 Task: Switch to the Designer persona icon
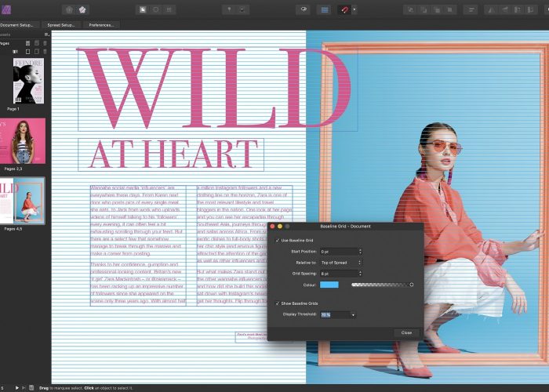69,9
